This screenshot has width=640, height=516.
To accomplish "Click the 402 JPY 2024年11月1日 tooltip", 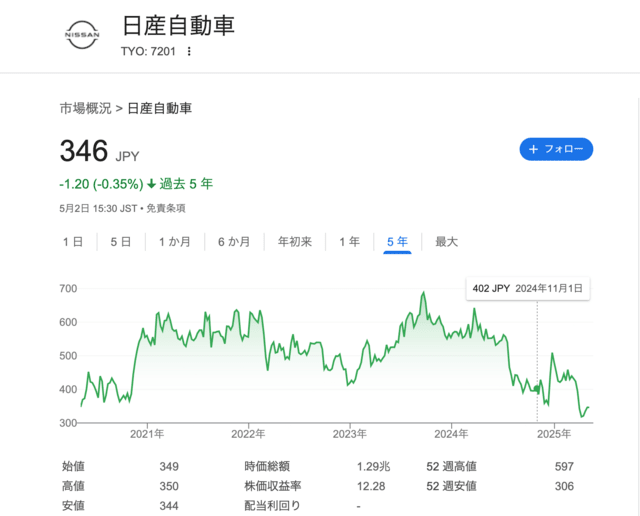I will click(528, 289).
